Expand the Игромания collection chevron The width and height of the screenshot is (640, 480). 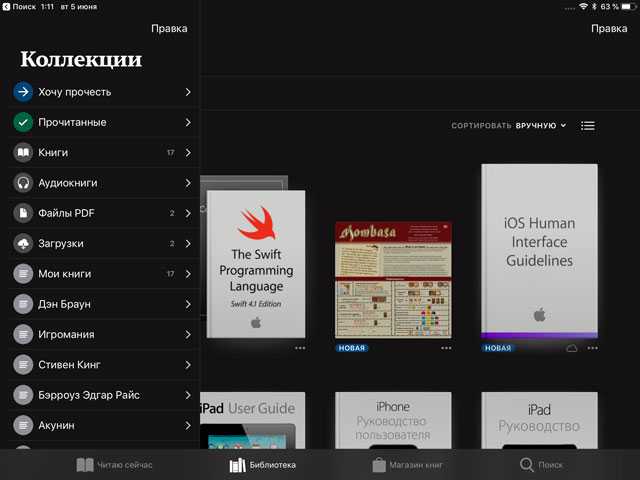(x=188, y=334)
